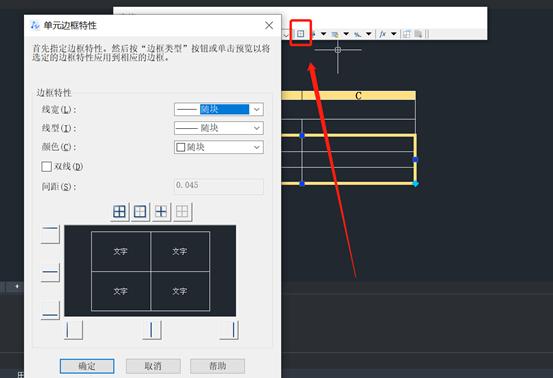This screenshot has height=378, width=553.
Task: Open the 颜色(C) color dropdown
Action: tap(219, 147)
